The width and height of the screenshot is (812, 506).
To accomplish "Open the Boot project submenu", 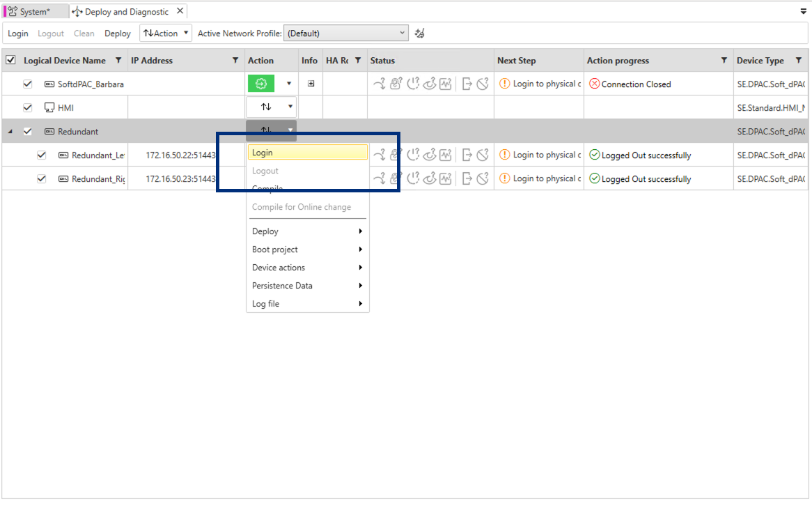I will tap(308, 250).
